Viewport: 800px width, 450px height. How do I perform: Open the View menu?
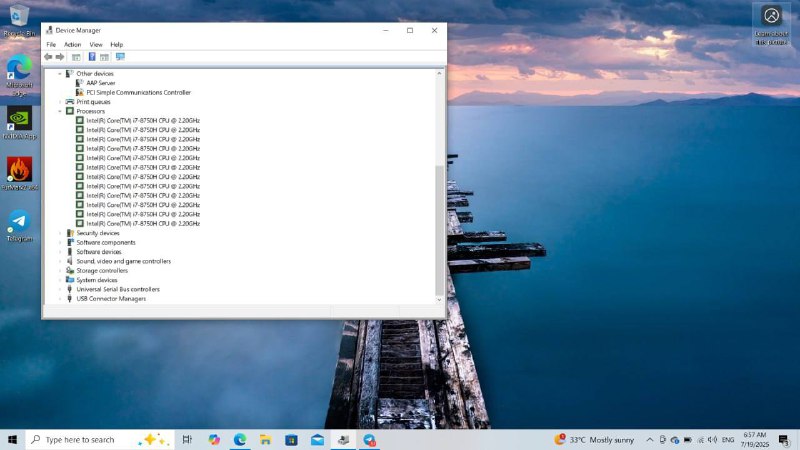click(96, 44)
